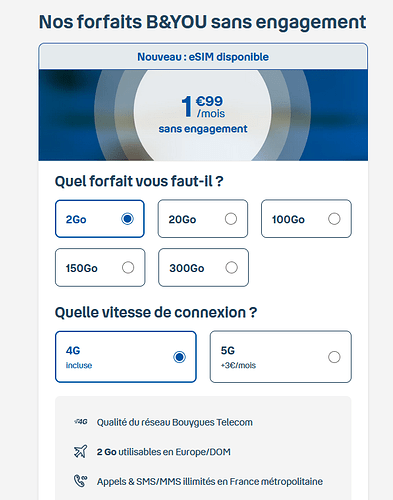The height and width of the screenshot is (500, 393).
Task: Pick the 150Go plan option
Action: pos(100,267)
